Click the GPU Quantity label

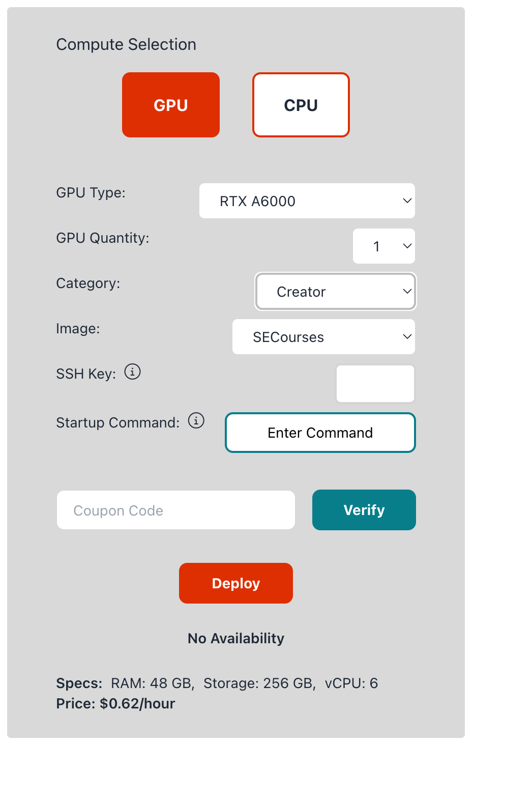tap(103, 238)
